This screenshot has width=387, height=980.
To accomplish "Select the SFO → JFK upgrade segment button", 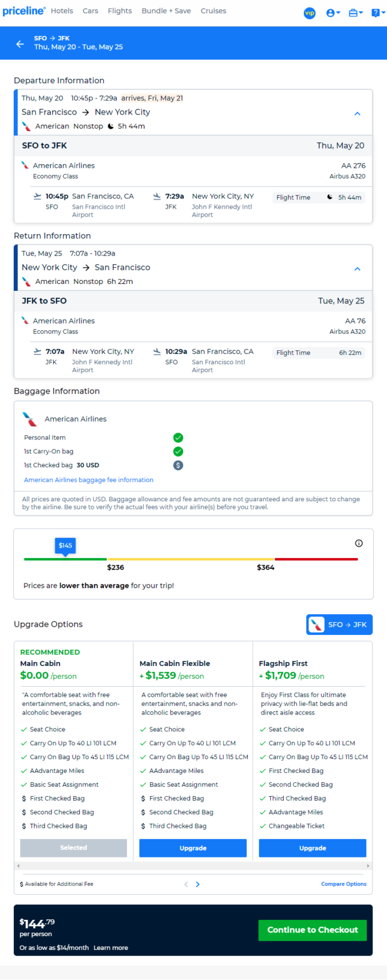I will pos(339,624).
